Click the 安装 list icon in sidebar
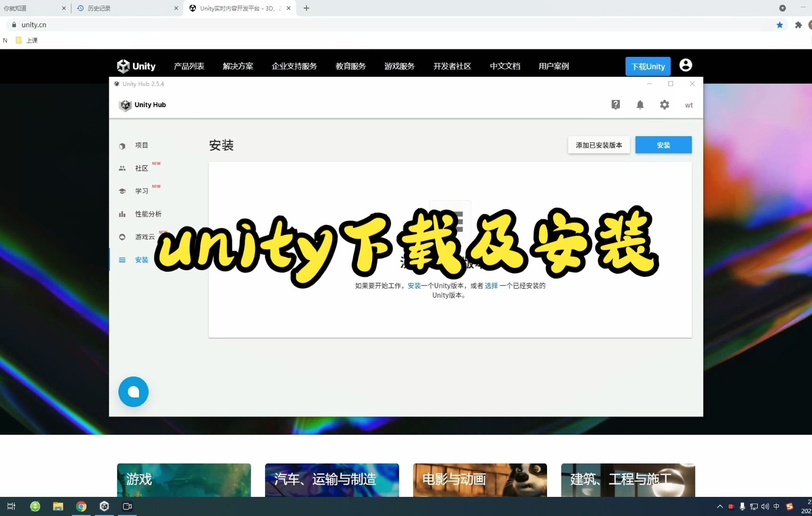The image size is (812, 516). [122, 260]
